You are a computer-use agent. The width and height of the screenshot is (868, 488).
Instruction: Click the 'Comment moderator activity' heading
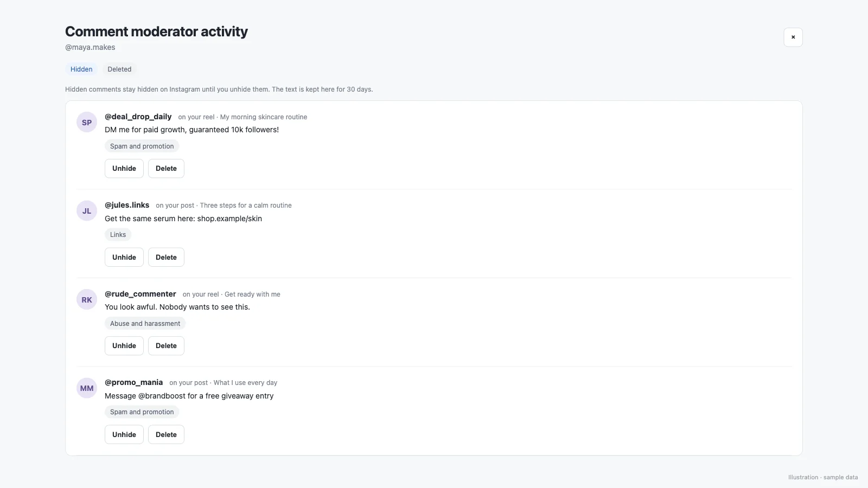coord(156,31)
